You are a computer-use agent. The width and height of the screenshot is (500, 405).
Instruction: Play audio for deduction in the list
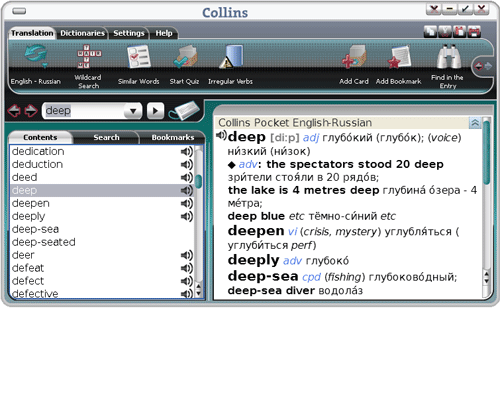pos(187,165)
